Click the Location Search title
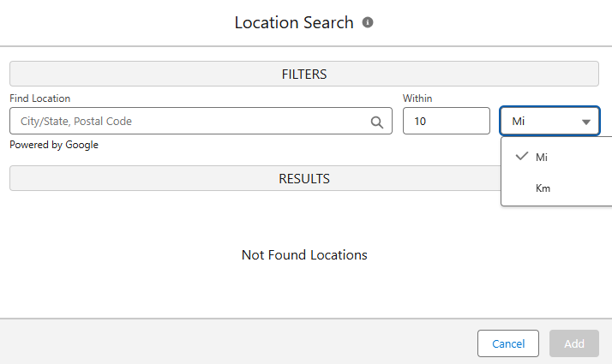612x364 pixels. pyautogui.click(x=294, y=23)
